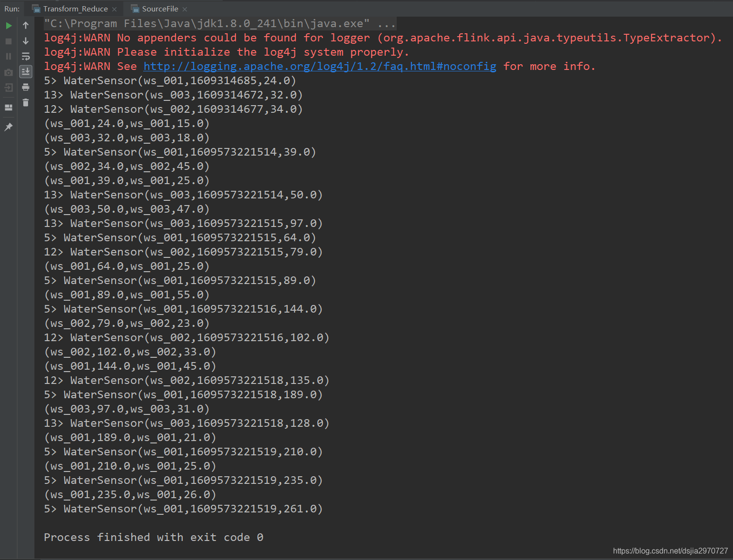Click the Stop process square icon

pyautogui.click(x=9, y=41)
